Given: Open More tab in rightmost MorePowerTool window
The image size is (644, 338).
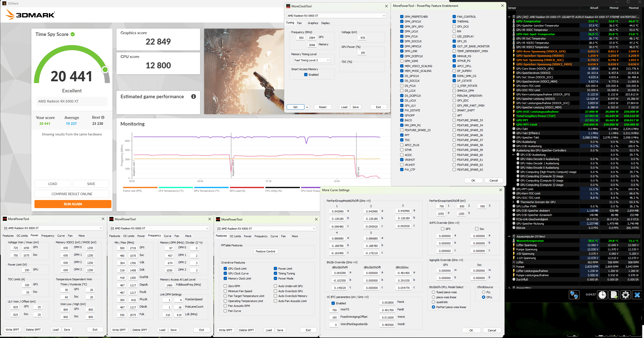Looking at the screenshot, I should click(x=295, y=236).
